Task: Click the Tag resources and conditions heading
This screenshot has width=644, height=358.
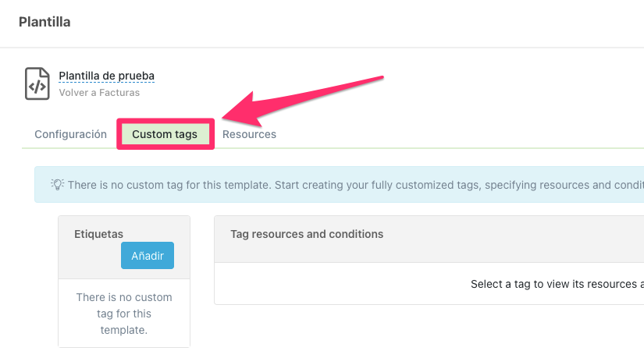Action: coord(307,234)
